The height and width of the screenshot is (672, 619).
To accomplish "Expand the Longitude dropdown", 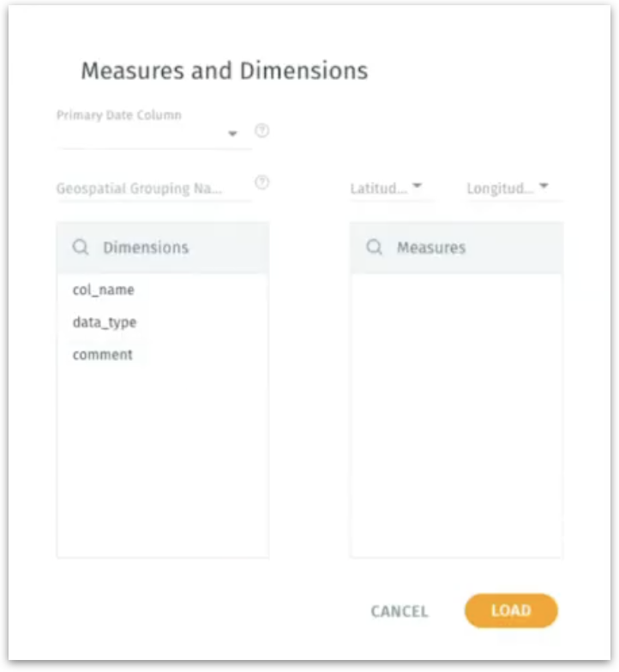I will (544, 186).
